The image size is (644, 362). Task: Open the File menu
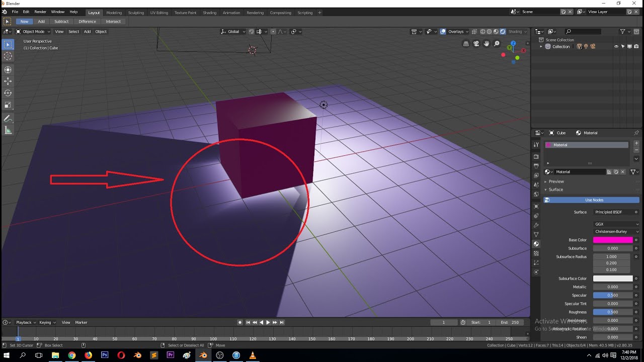(x=15, y=12)
